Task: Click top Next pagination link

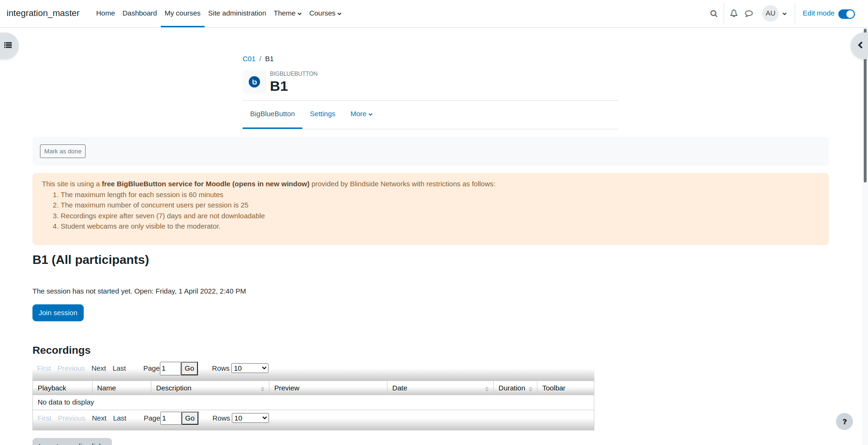Action: [99, 368]
